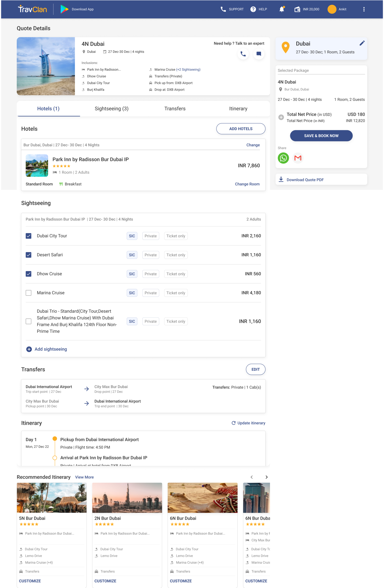The width and height of the screenshot is (384, 588).
Task: Click the ADD HOTELS button
Action: 241,129
